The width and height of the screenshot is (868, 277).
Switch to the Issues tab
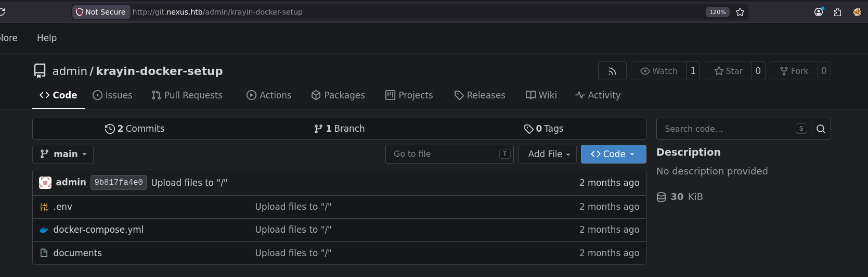tap(112, 95)
